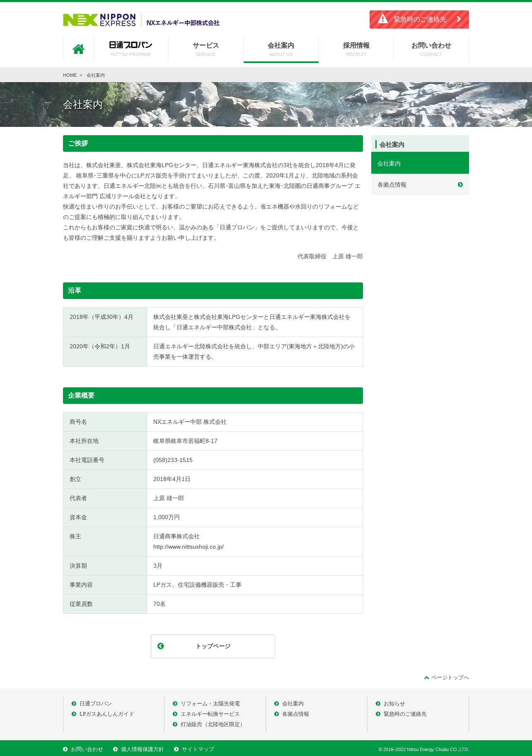The width and height of the screenshot is (532, 756).
Task: Click the NX Nippon Express logo
Action: tap(99, 20)
